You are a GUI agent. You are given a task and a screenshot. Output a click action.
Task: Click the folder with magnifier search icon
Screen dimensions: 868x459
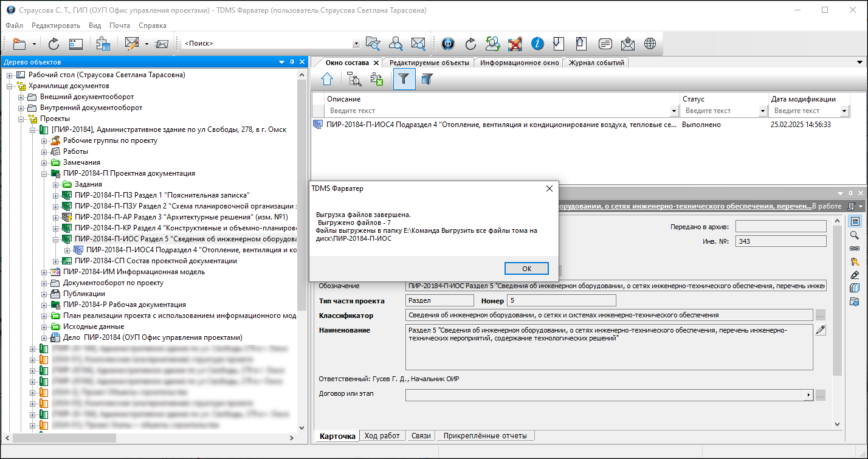click(x=373, y=44)
